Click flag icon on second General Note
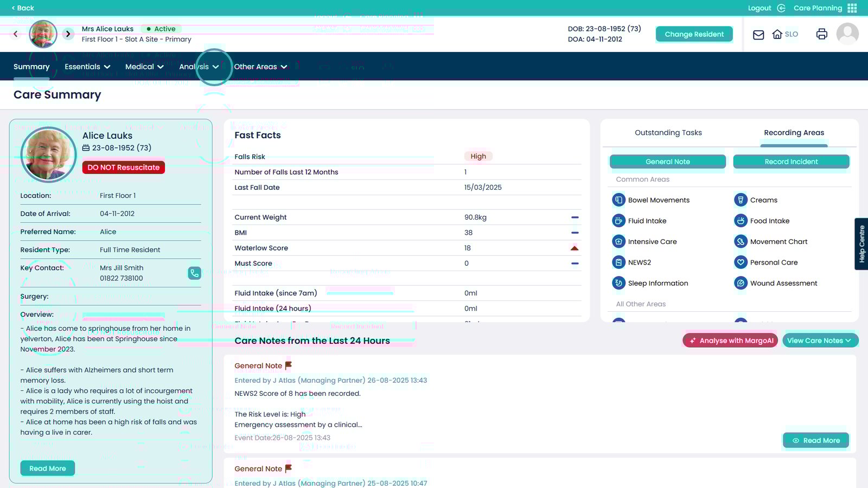This screenshot has width=868, height=488. pos(288,468)
